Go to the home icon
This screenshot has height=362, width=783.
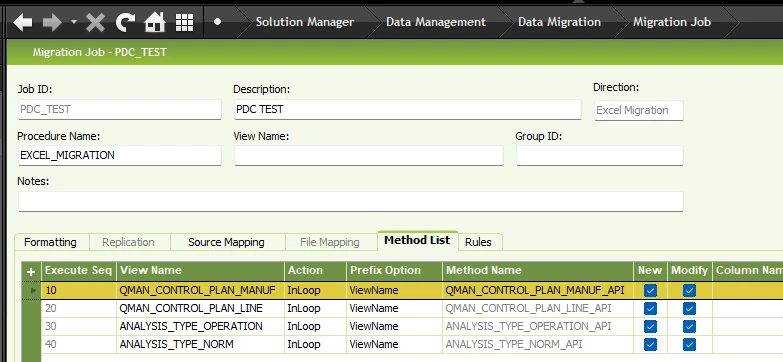coord(155,22)
